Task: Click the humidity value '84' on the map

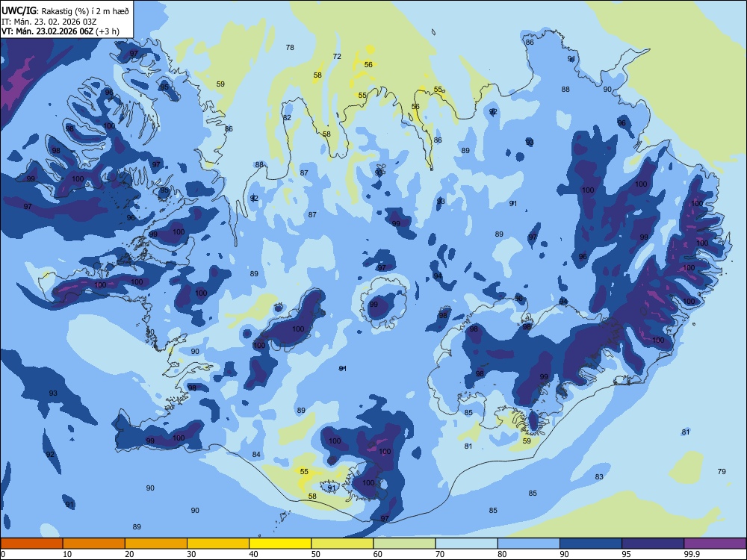Action: point(256,454)
